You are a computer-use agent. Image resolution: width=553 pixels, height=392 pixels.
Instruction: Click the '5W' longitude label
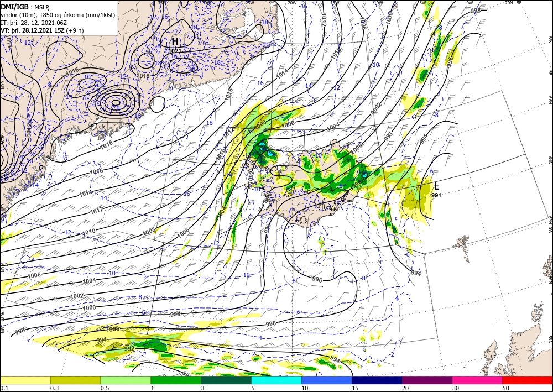pos(423,3)
